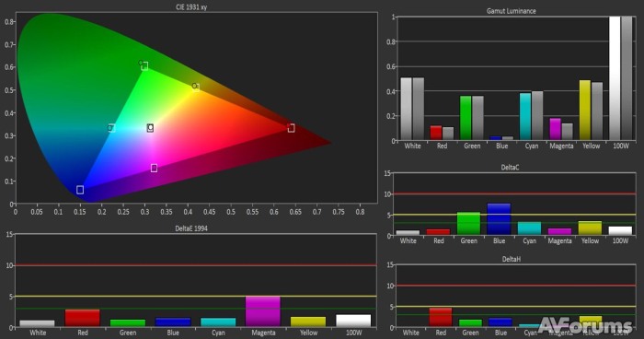Select the green primary target square
Viewport: 644px width, 339px height.
[144, 66]
